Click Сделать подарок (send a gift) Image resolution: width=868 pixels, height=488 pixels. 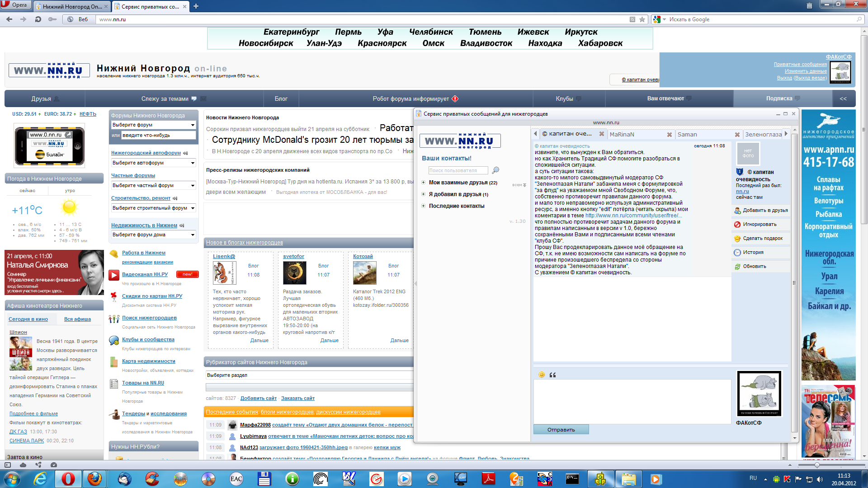click(762, 239)
